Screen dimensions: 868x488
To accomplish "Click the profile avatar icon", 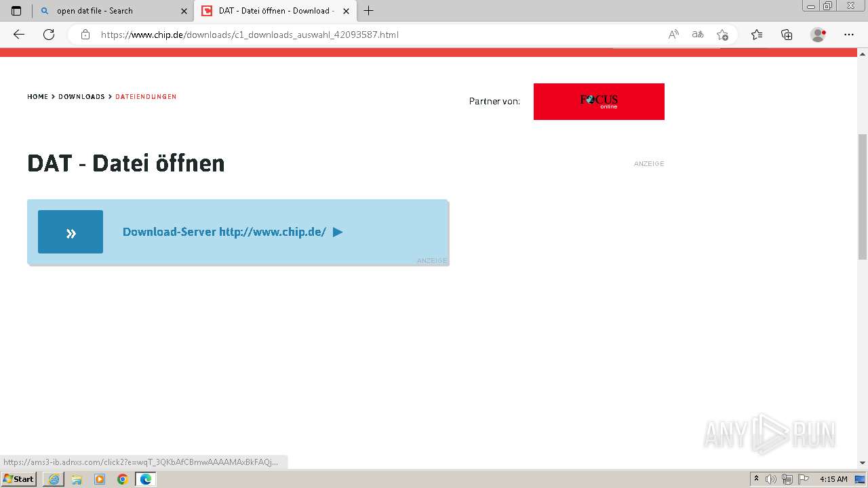I will 818,35.
